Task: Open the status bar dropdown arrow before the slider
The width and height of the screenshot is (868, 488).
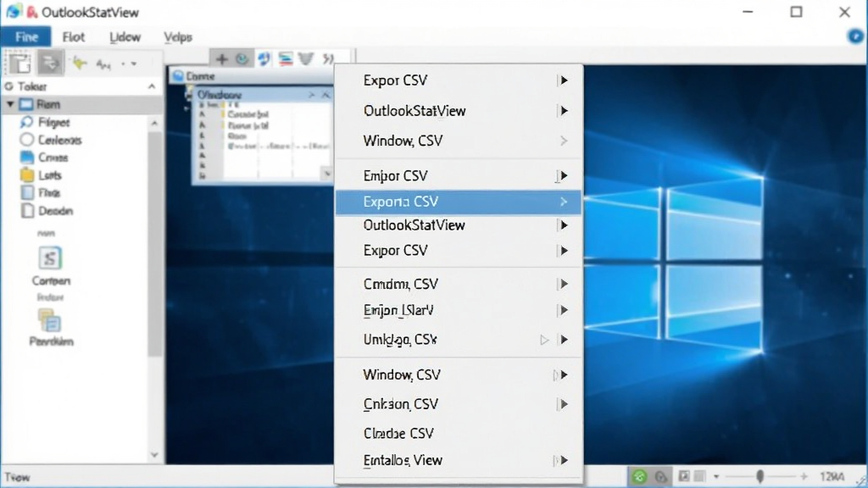Action: pos(716,476)
